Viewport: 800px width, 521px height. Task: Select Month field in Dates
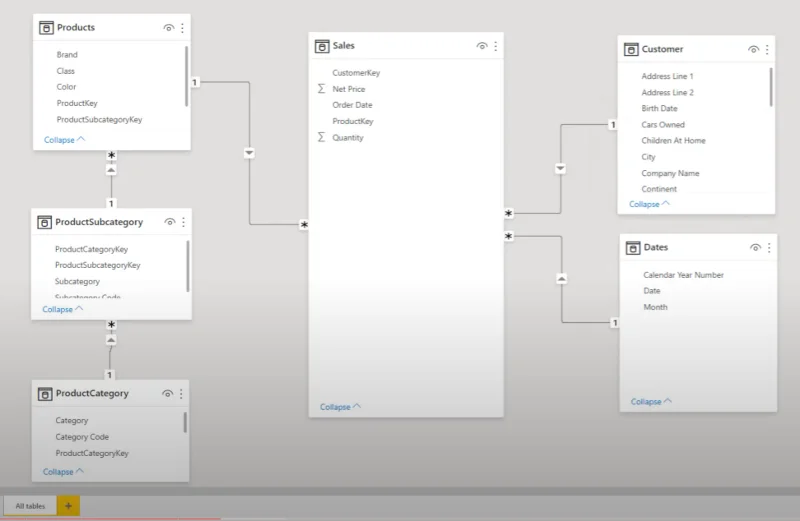point(656,307)
